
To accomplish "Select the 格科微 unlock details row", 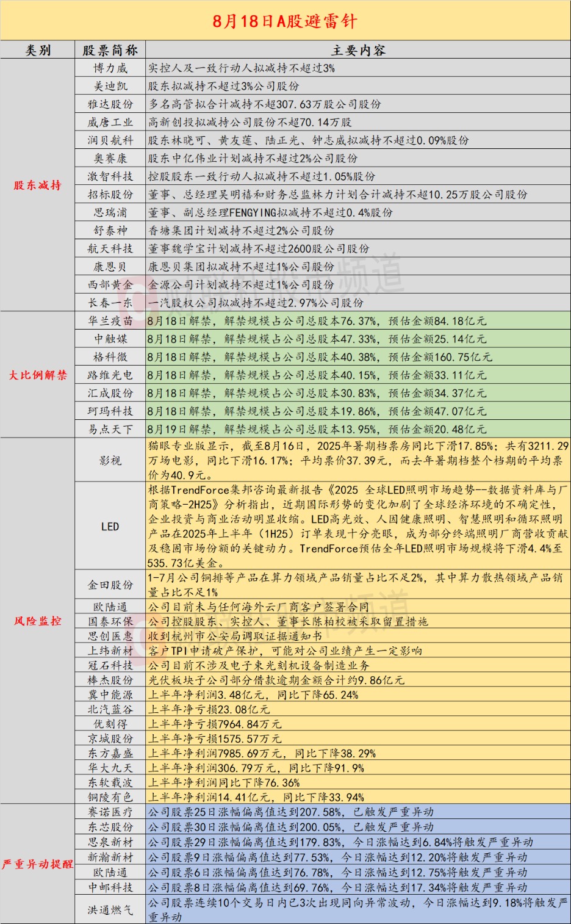I will point(358,356).
